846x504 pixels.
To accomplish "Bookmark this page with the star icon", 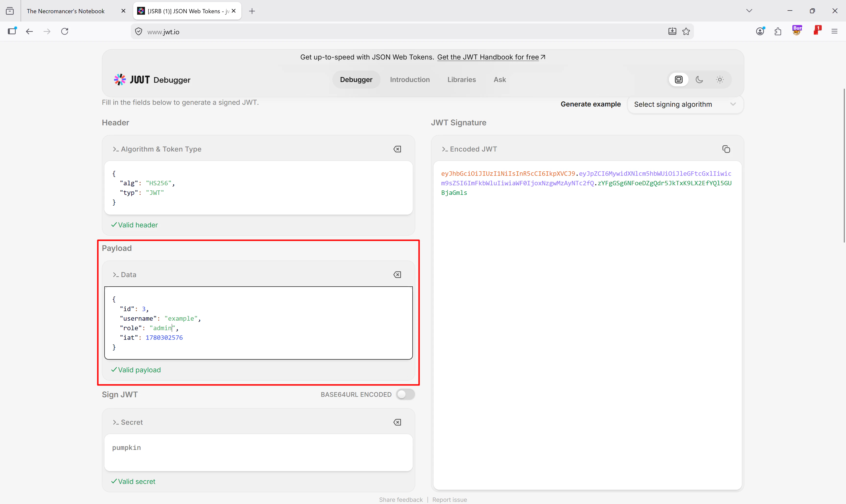I will point(686,32).
